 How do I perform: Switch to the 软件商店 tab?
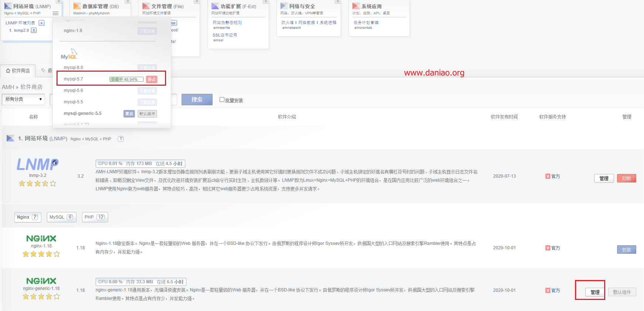pos(18,71)
